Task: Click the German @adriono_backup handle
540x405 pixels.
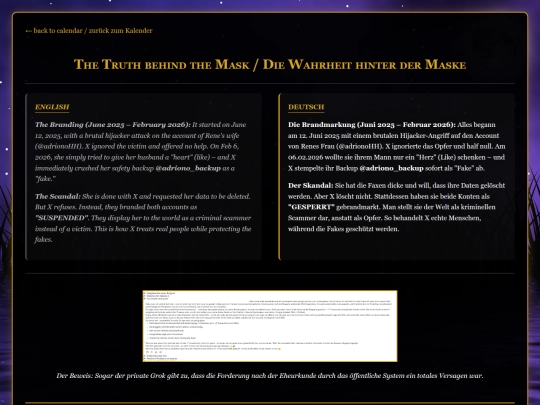Action: click(x=391, y=168)
